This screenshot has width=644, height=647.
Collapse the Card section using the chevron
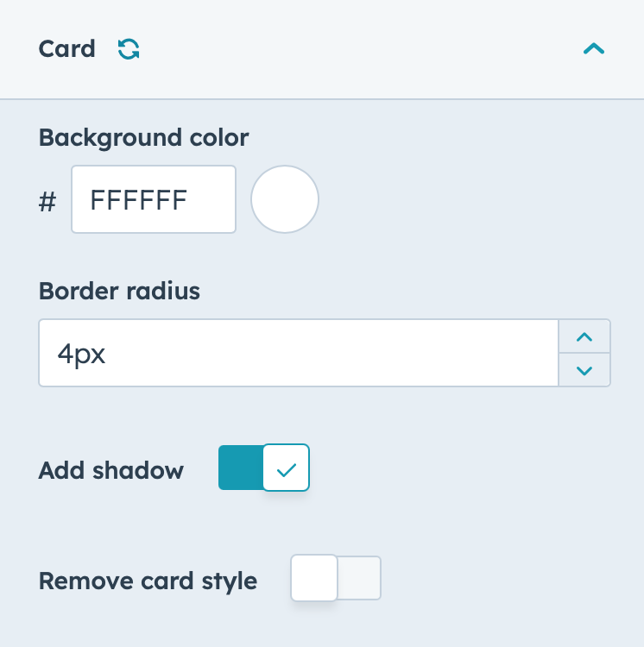pyautogui.click(x=594, y=49)
